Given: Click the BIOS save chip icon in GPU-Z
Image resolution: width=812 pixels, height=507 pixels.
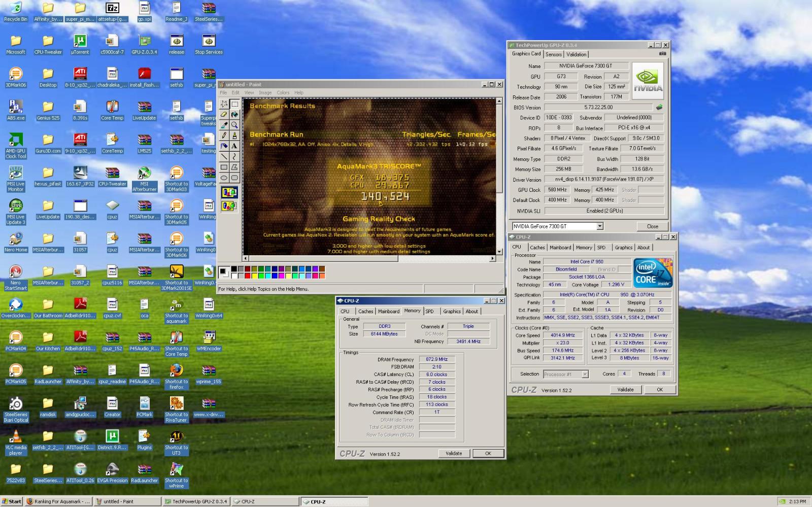Looking at the screenshot, I should [659, 107].
